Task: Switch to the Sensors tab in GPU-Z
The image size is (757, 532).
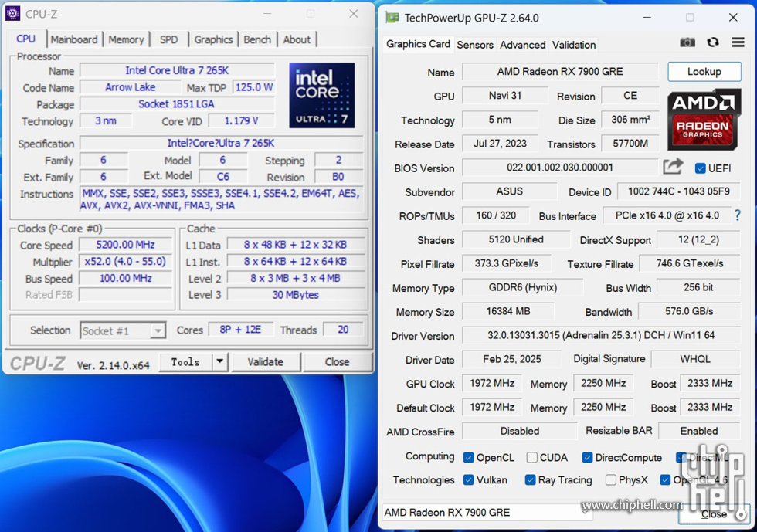Action: point(475,45)
